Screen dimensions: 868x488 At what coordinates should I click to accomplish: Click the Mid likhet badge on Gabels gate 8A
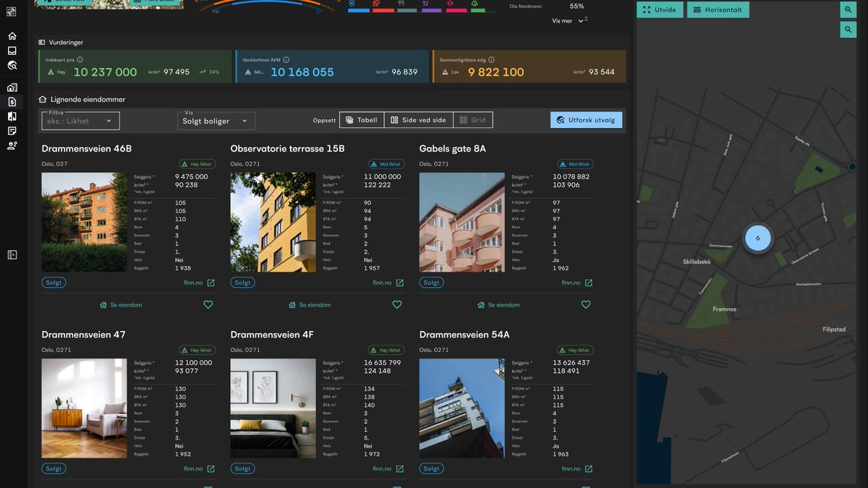pyautogui.click(x=575, y=164)
